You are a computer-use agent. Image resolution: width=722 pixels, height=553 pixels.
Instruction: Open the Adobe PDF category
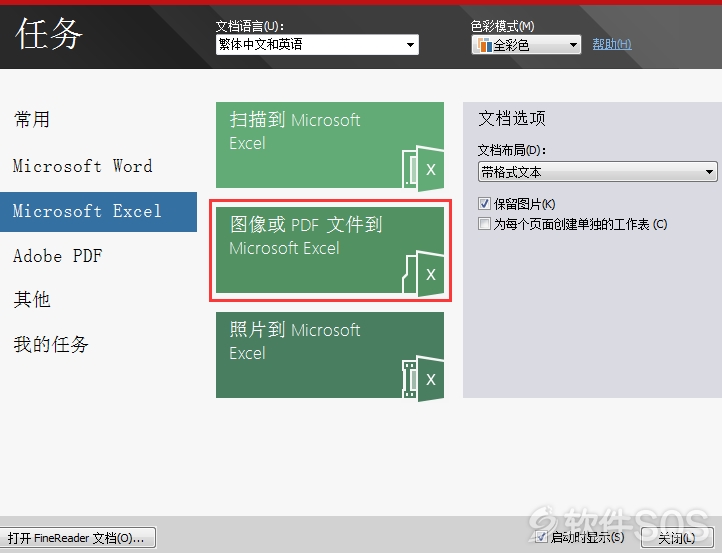point(58,256)
